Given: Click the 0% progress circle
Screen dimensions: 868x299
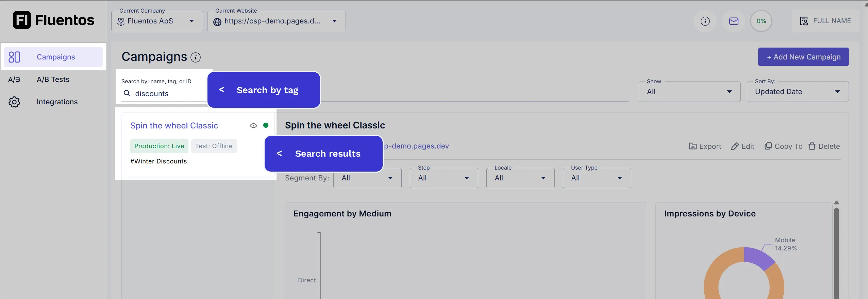Looking at the screenshot, I should pyautogui.click(x=761, y=21).
